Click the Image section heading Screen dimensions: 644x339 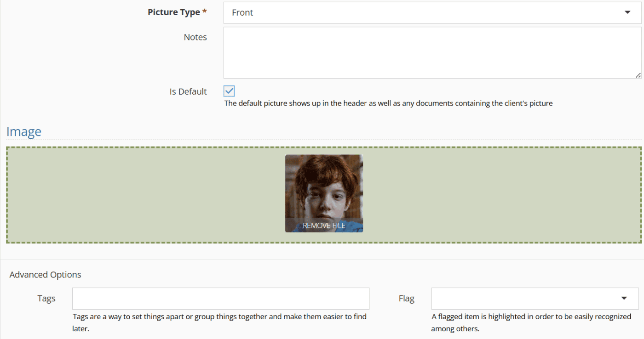tap(24, 132)
